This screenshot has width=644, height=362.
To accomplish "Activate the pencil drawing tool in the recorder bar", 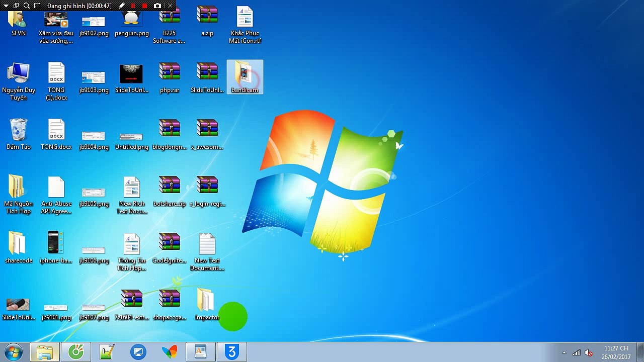I will [x=122, y=6].
